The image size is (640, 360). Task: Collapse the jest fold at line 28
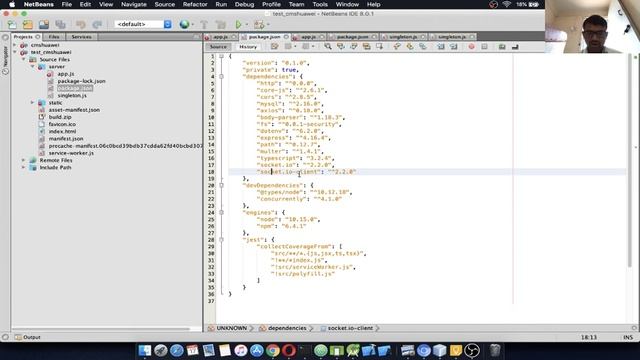point(222,240)
